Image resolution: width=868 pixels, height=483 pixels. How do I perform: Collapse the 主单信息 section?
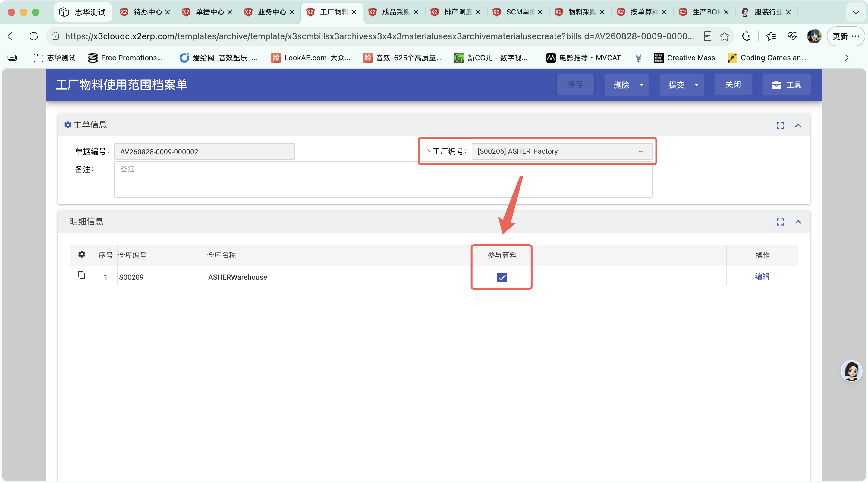point(798,125)
